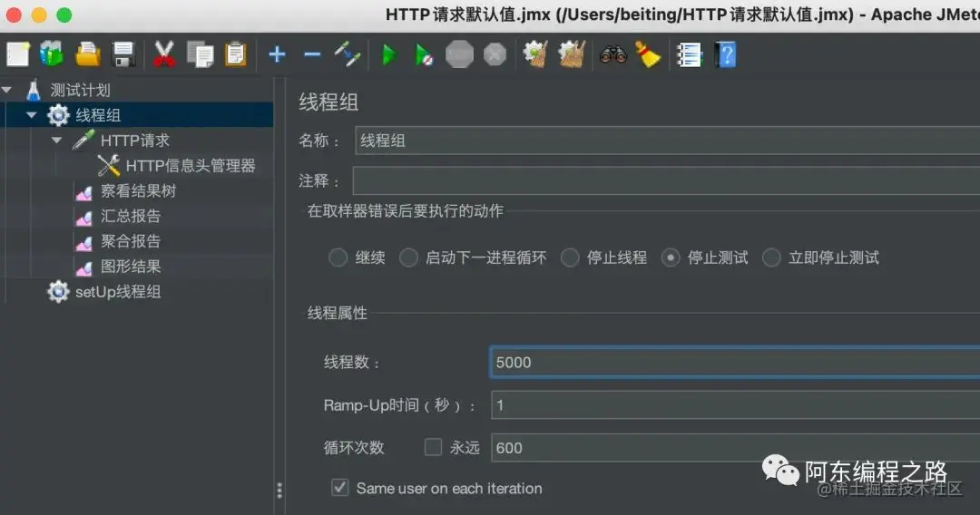
Task: Expand all nodes with plus icon
Action: pyautogui.click(x=277, y=54)
